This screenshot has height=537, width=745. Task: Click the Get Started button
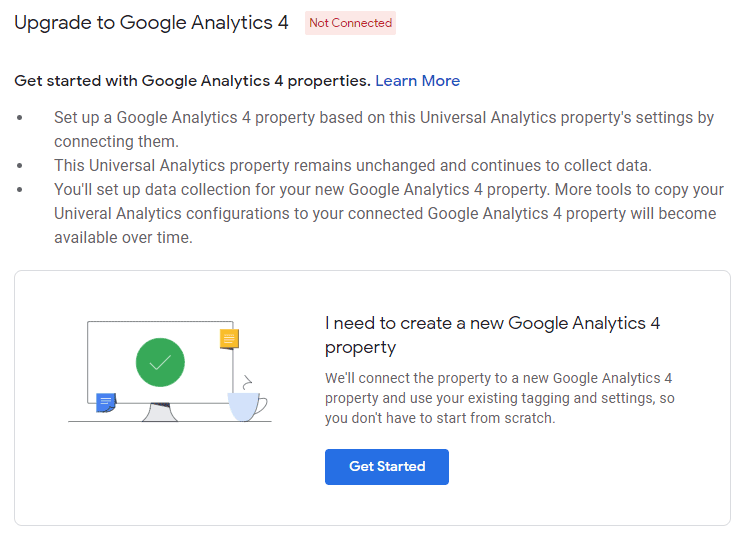tap(387, 467)
